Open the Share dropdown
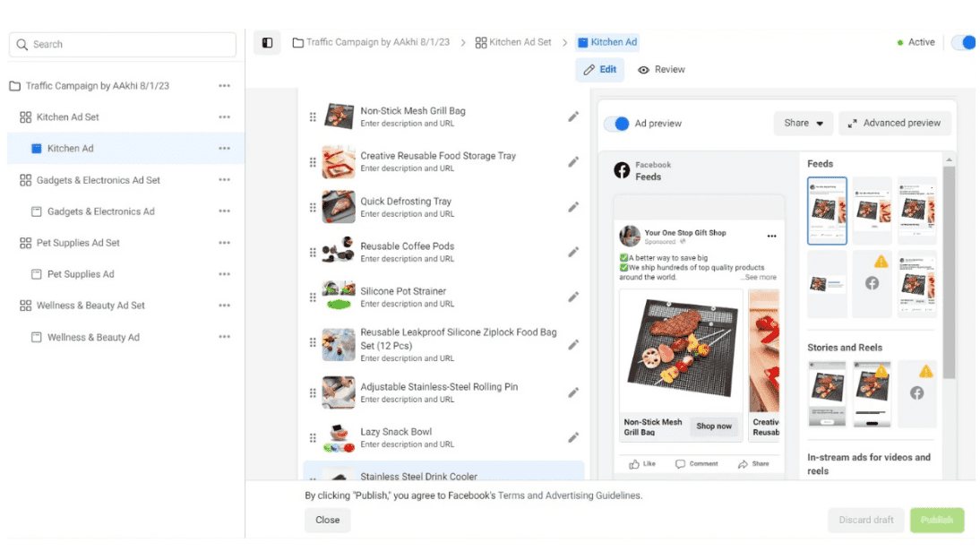 pos(804,124)
